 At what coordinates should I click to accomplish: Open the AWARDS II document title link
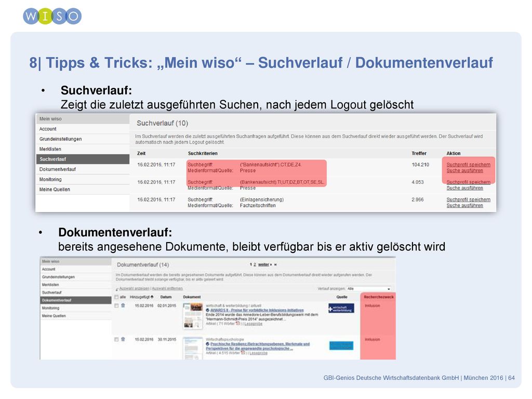[x=257, y=310]
